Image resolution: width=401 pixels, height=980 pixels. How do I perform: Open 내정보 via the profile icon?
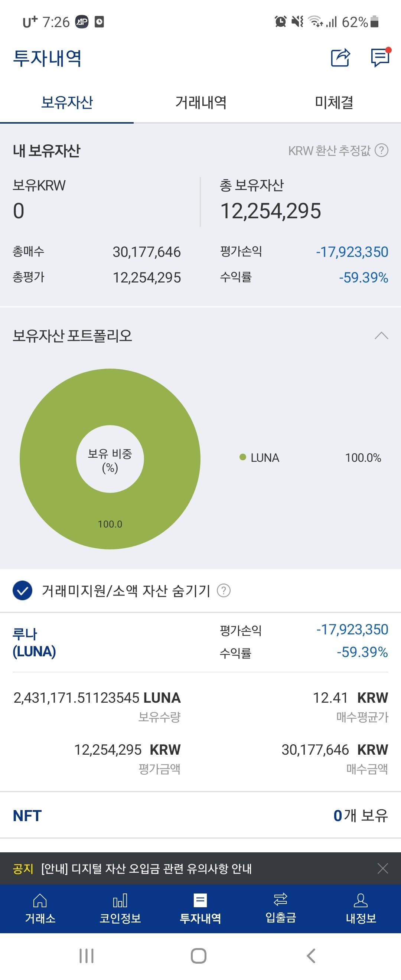click(x=361, y=908)
